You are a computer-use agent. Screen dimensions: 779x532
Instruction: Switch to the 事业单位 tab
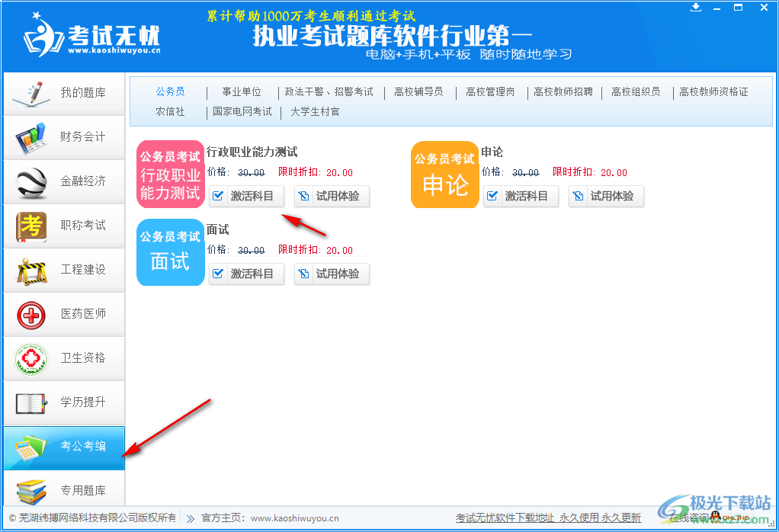point(242,91)
